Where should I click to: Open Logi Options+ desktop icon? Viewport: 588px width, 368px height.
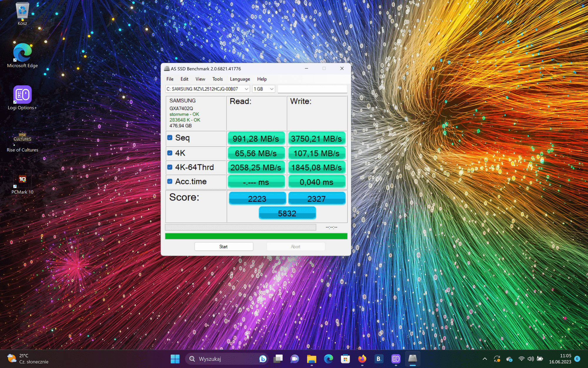coord(22,95)
